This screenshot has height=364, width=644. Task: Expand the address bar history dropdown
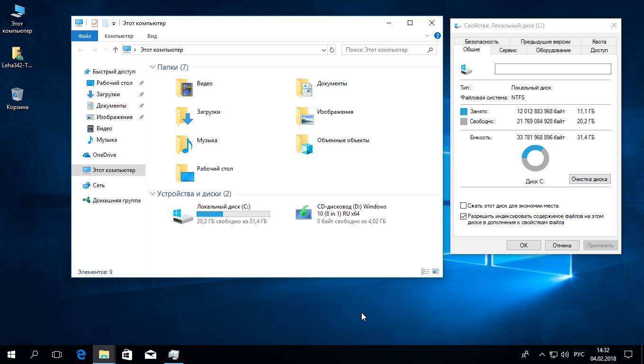324,50
